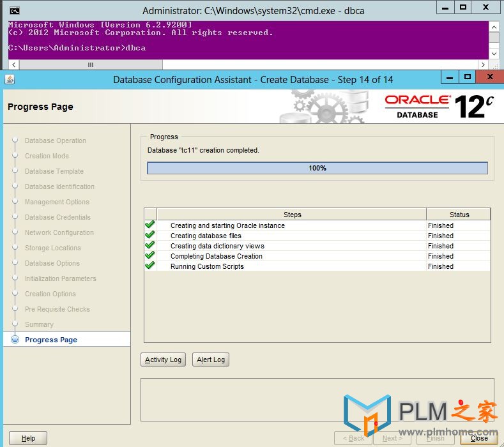Select Summary step in sidebar
This screenshot has width=504, height=447.
(x=39, y=324)
